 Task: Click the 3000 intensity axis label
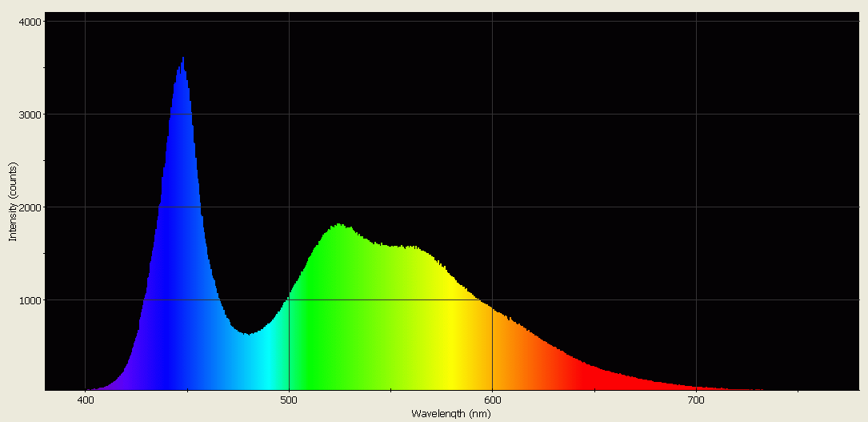pyautogui.click(x=30, y=115)
